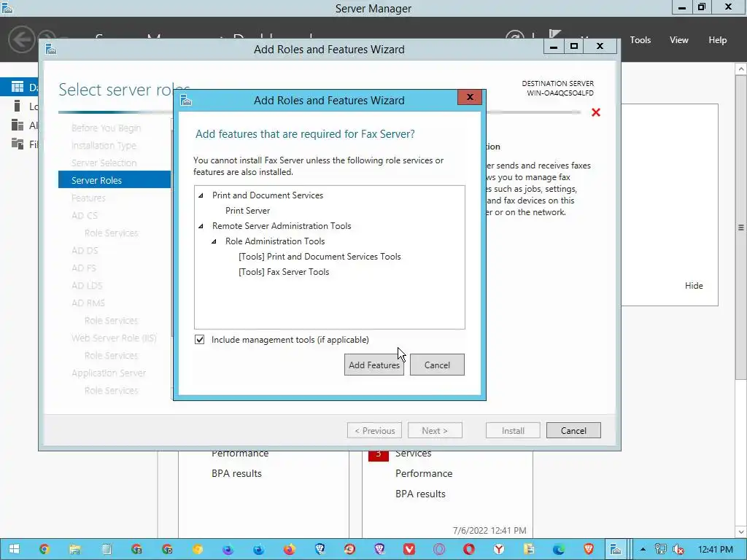Launch Chrome Beta from taskbar

click(136, 549)
